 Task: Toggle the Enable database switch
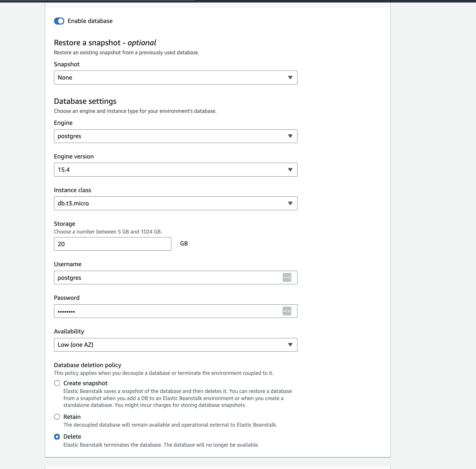[x=59, y=21]
